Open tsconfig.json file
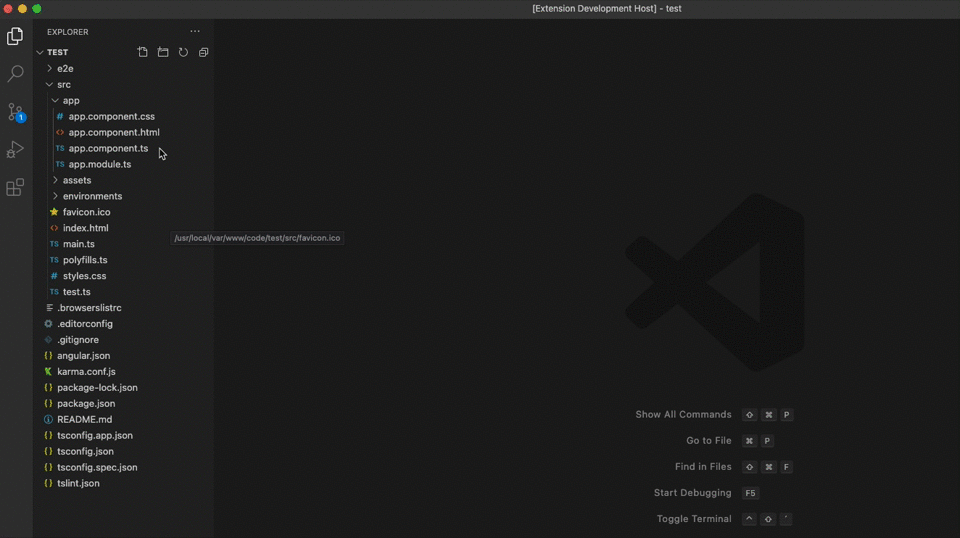Screen dimensions: 960x538 [x=85, y=451]
